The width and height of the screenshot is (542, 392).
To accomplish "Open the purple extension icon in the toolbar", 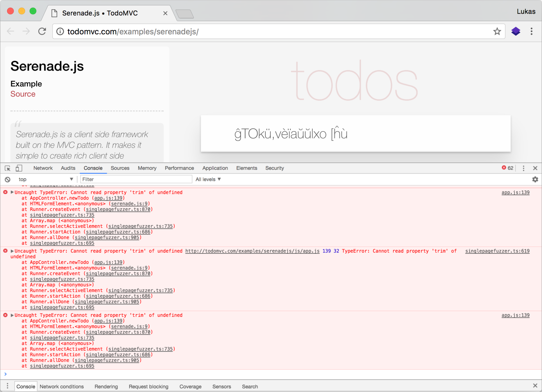I will tap(516, 31).
